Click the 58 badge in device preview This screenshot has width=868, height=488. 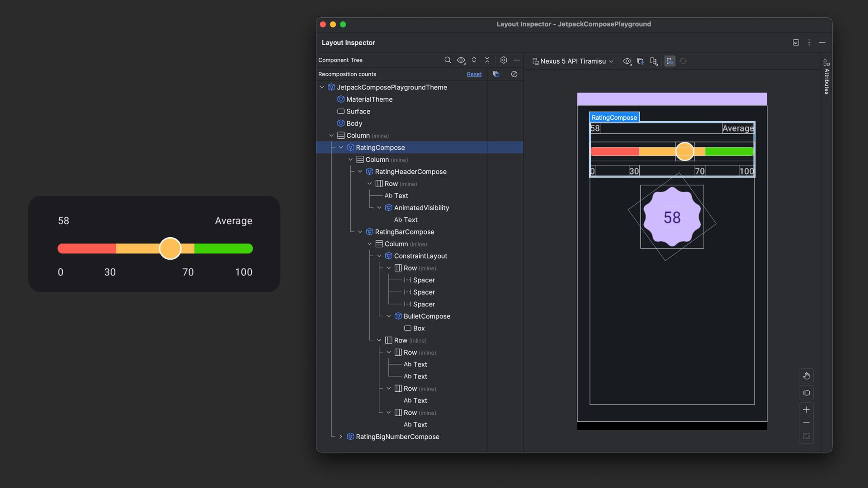point(672,217)
